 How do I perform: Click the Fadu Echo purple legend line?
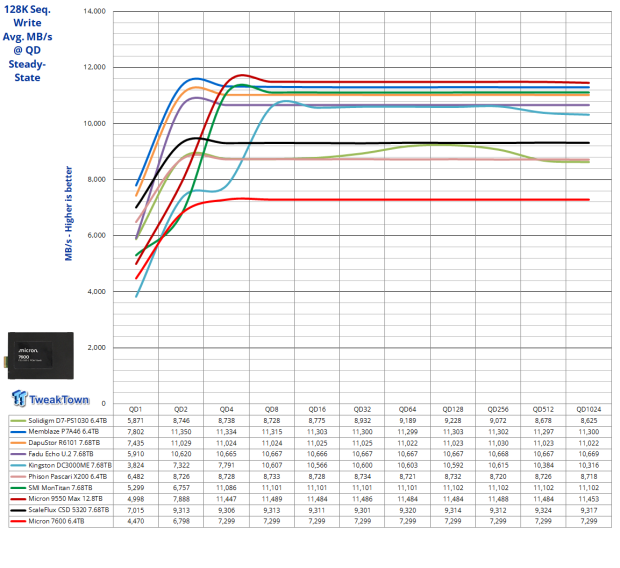[18, 454]
